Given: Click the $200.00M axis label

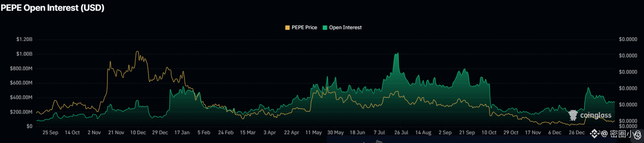Looking at the screenshot, I should 21,112.
